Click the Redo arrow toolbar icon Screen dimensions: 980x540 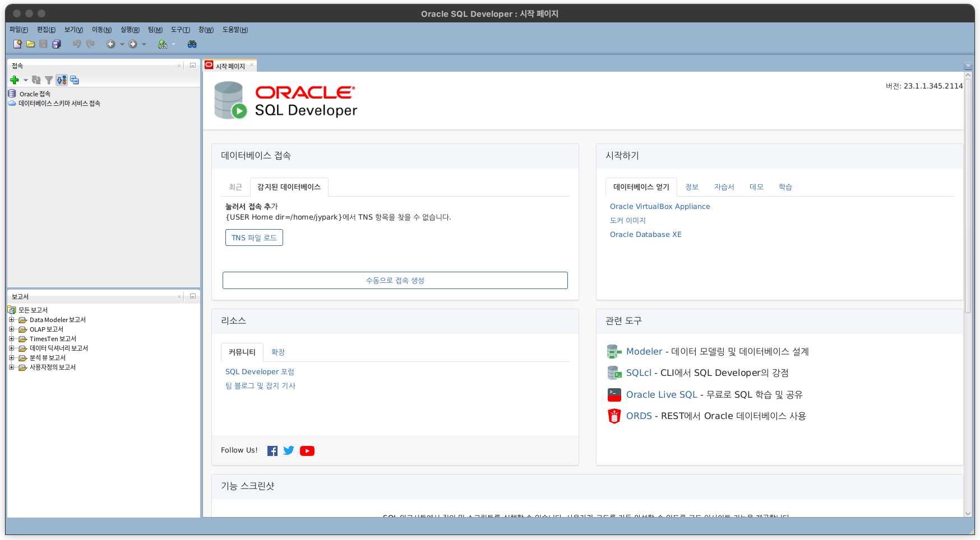[90, 44]
